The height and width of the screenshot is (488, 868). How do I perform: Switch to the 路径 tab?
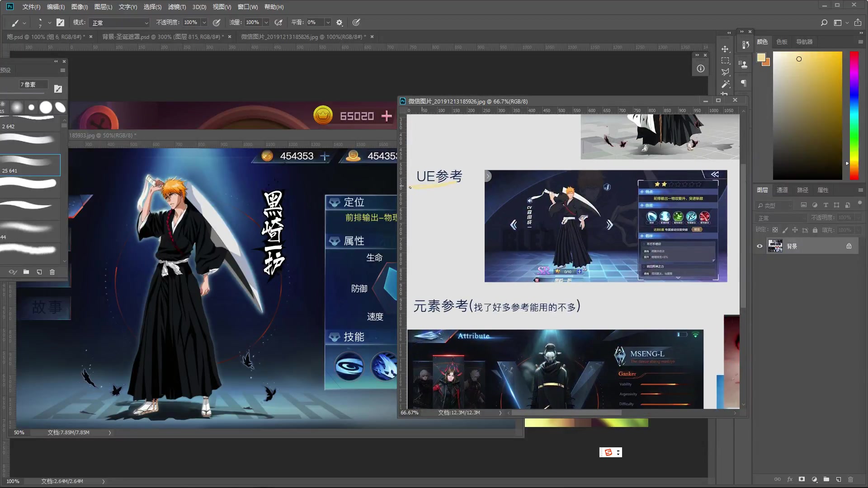point(802,190)
